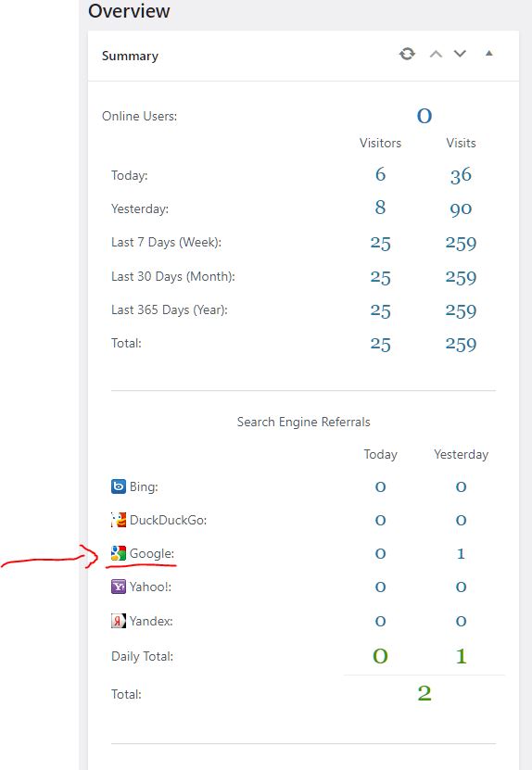Viewport: 532px width, 770px height.
Task: Click the Yahoo! purple icon
Action: pos(119,587)
